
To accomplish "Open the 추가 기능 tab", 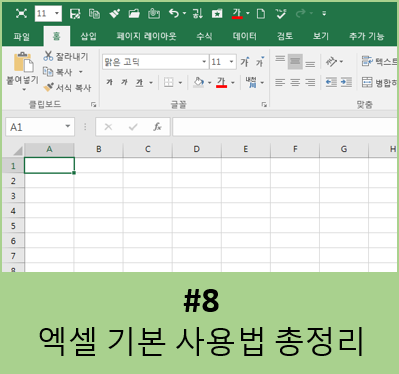I will pyautogui.click(x=367, y=36).
